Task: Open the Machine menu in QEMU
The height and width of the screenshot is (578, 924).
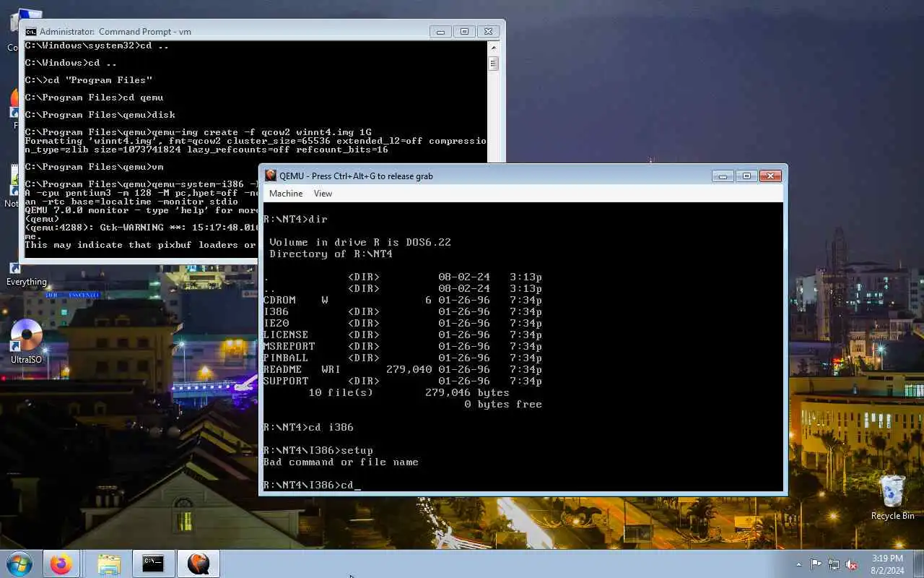Action: coord(286,194)
